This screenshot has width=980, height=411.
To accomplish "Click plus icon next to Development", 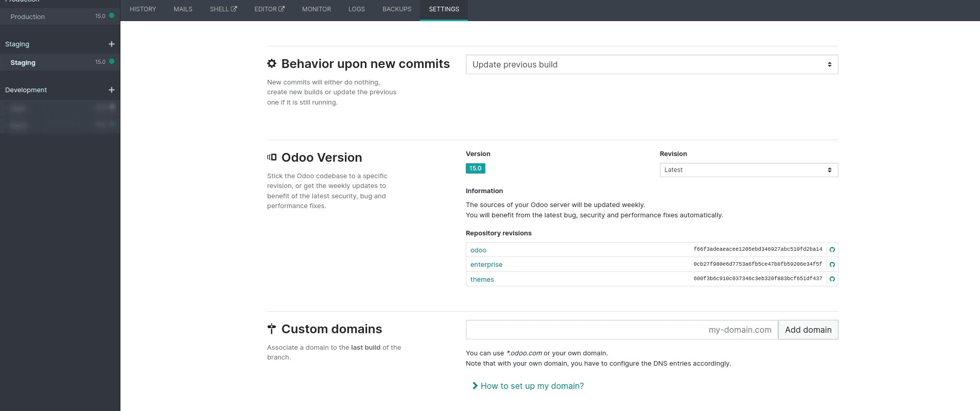I will [111, 90].
